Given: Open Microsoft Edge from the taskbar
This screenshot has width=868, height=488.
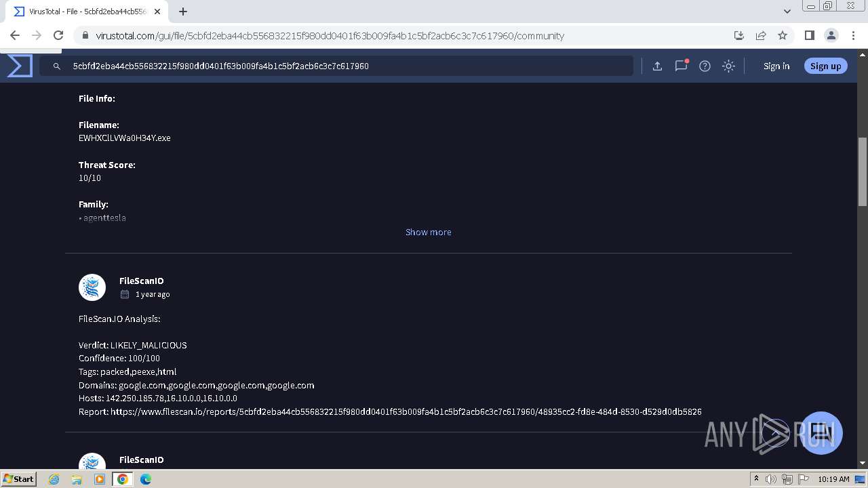Looking at the screenshot, I should pos(146,479).
